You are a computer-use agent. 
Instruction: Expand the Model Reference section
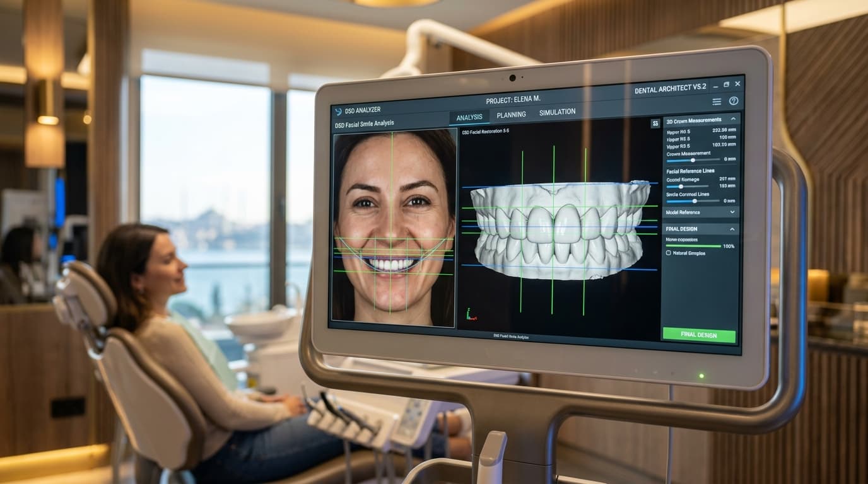tap(733, 212)
